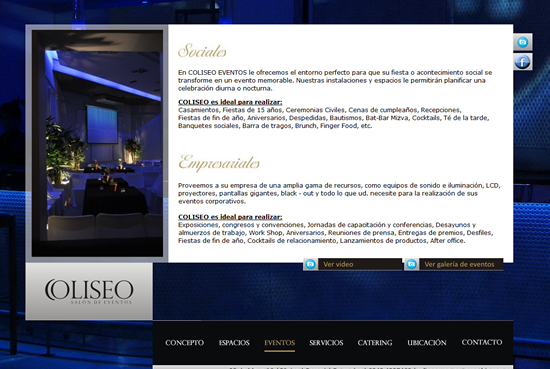Click the line starting 'Casamientos, Fiestas de 15 años'
The width and height of the screenshot is (550, 369).
[x=320, y=110]
